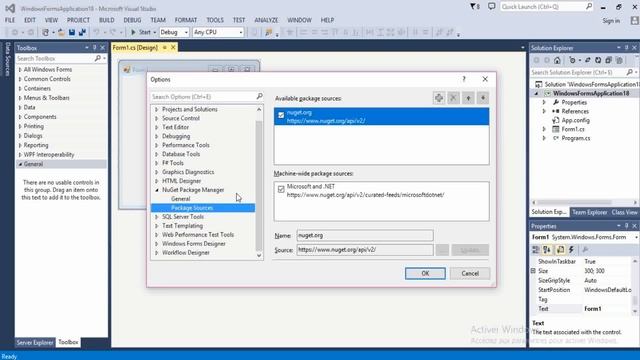Open FORMAT menu
This screenshot has width=640, height=360.
click(x=186, y=20)
